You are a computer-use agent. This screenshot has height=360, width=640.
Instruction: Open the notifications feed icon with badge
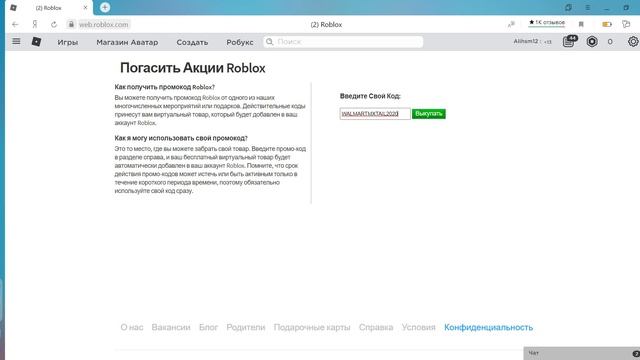(569, 41)
